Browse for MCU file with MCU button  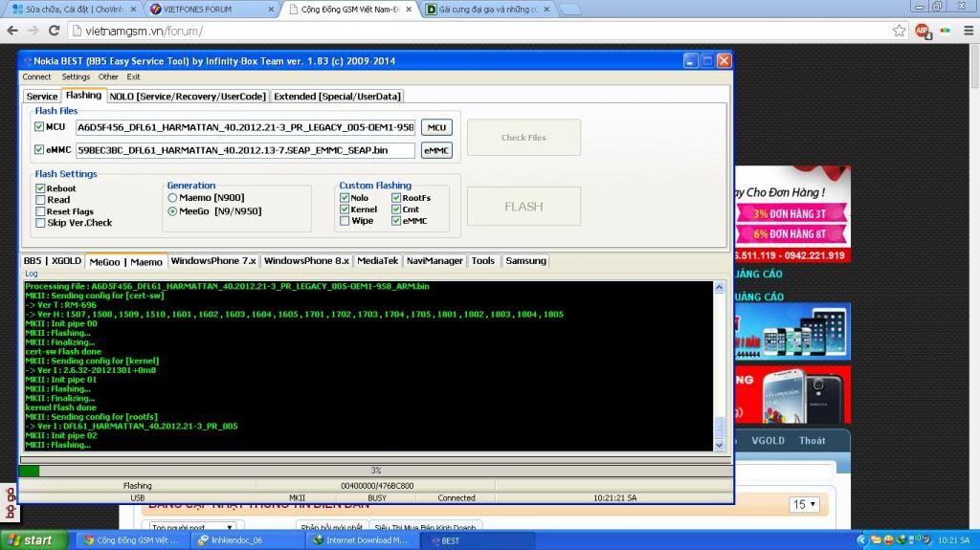[436, 127]
